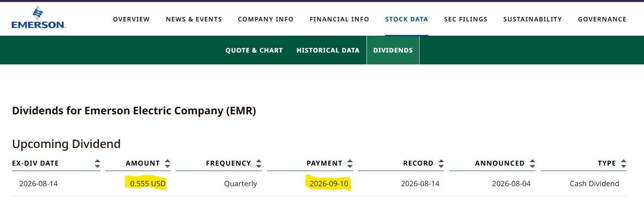Select the record date 2026-08-14 cell
Screen dimensions: 644x211
point(420,184)
